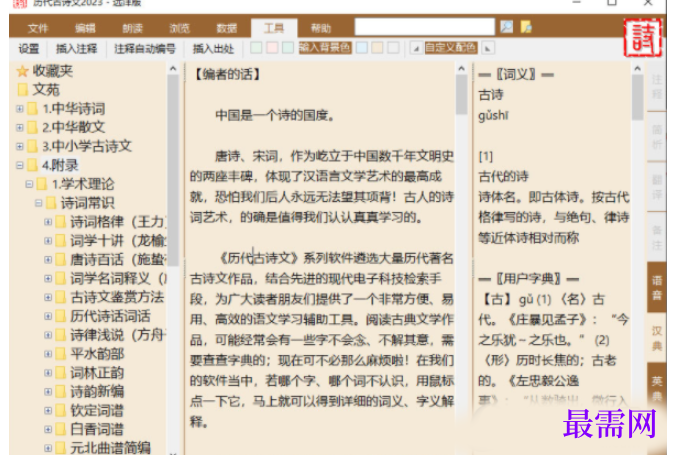Click the note search icon in the top bar
The image size is (675, 455).
[x=526, y=28]
